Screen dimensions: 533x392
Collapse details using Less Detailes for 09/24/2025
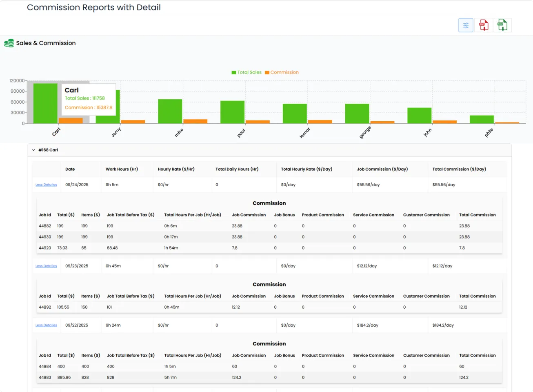[46, 185]
